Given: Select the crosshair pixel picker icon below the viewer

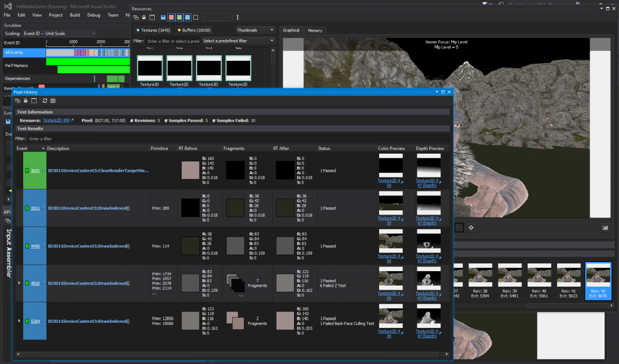Looking at the screenshot, I should (470, 227).
